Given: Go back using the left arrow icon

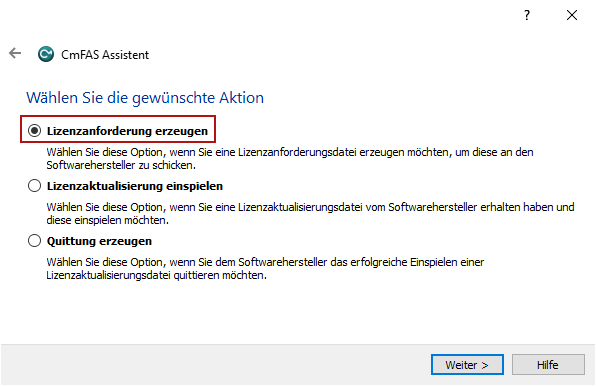Looking at the screenshot, I should coord(15,54).
